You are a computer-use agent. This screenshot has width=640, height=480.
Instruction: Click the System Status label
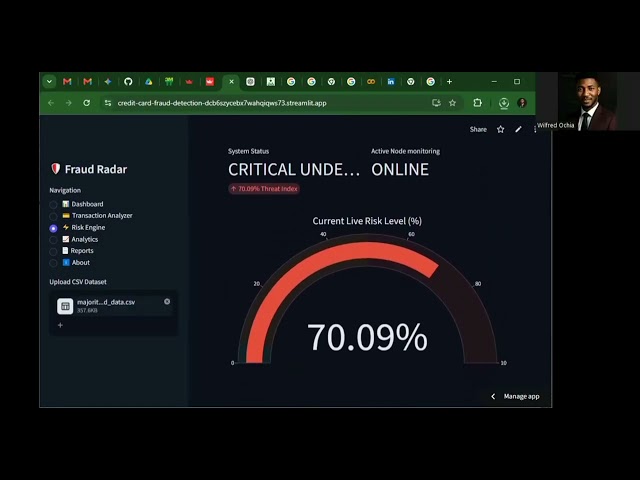coord(248,151)
